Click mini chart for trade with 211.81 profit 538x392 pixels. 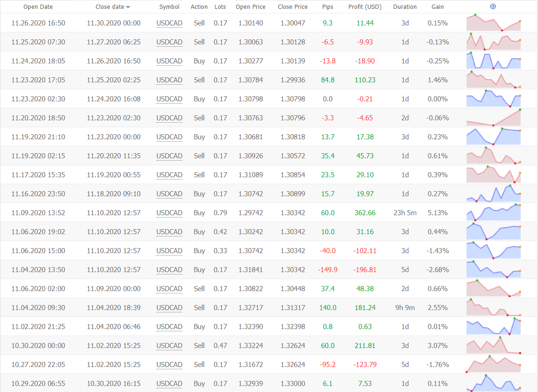click(493, 346)
